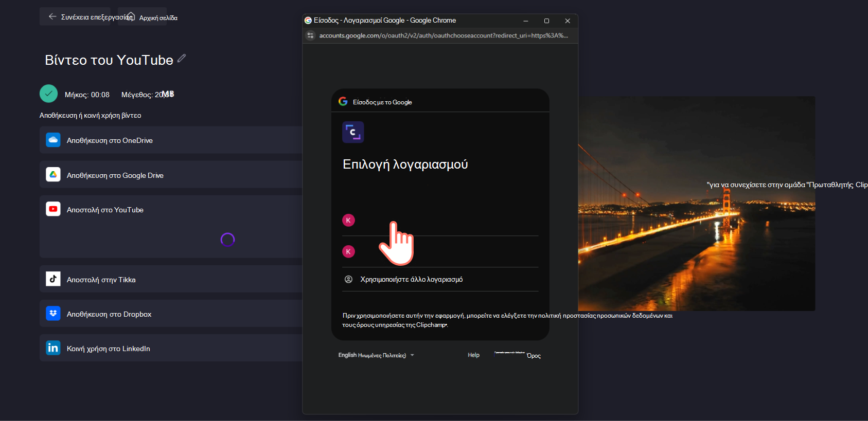The width and height of the screenshot is (868, 421).
Task: Click the Μήκος: 00:08 duration text
Action: coord(87,95)
